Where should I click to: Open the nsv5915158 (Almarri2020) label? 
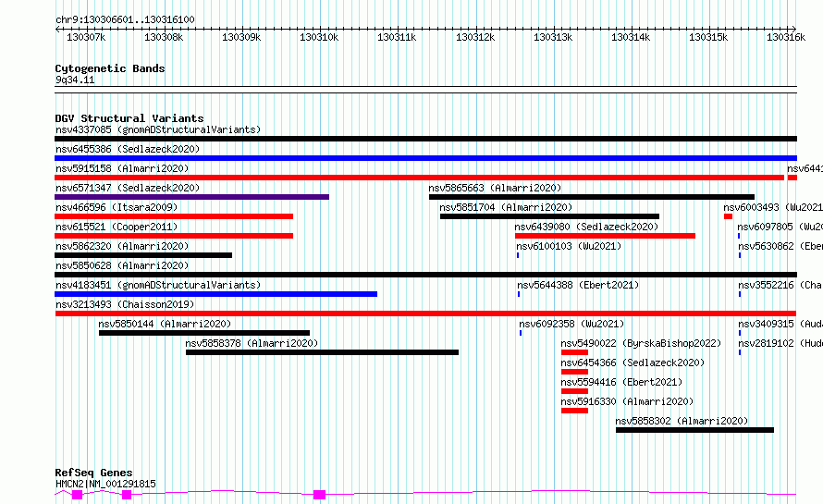(122, 168)
